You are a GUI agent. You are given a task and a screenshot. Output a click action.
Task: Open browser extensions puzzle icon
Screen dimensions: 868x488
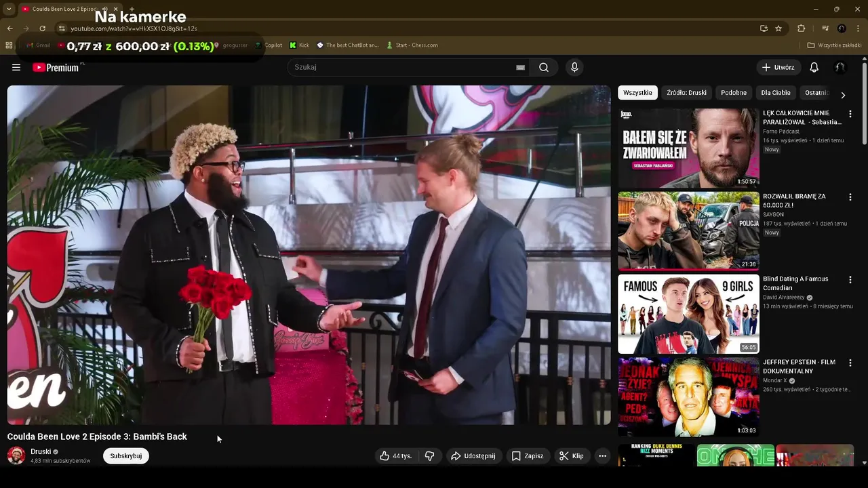click(x=801, y=28)
